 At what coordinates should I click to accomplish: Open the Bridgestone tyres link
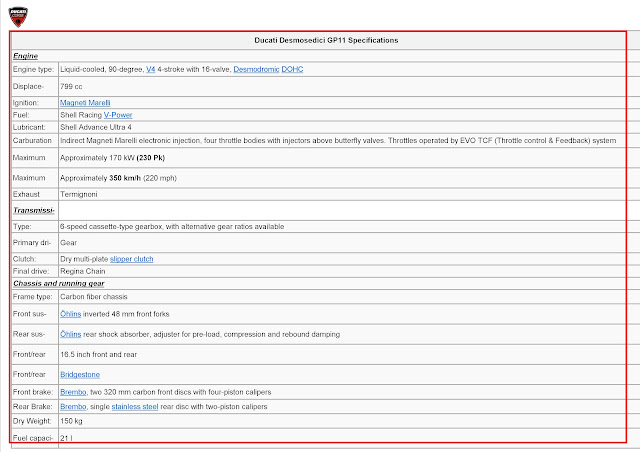click(x=80, y=374)
